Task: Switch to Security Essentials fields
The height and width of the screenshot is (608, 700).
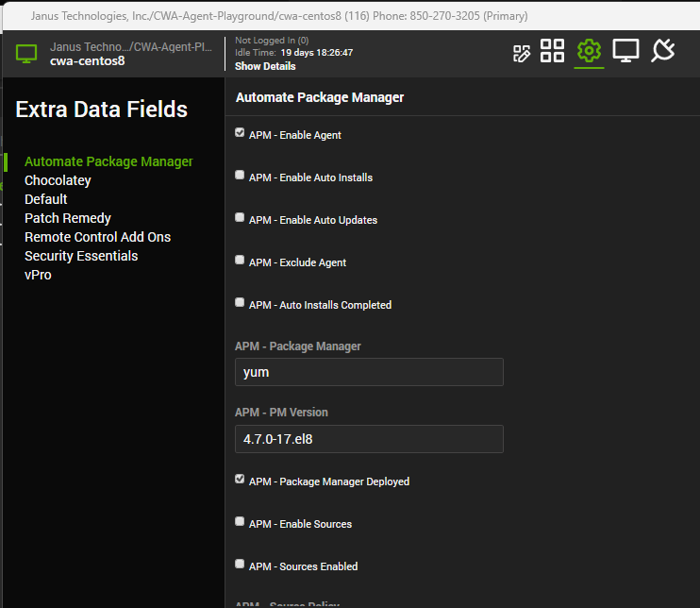Action: (x=81, y=256)
